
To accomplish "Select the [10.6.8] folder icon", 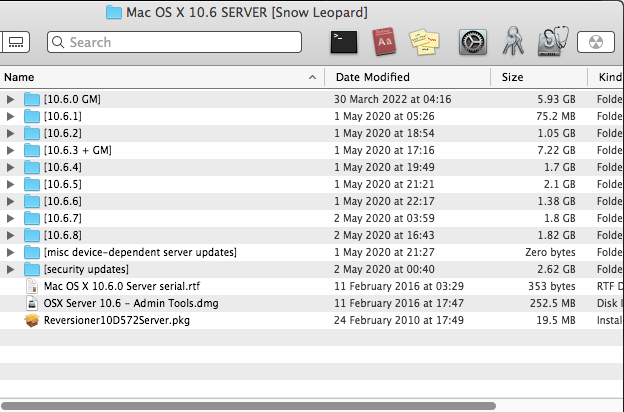I will [x=32, y=235].
